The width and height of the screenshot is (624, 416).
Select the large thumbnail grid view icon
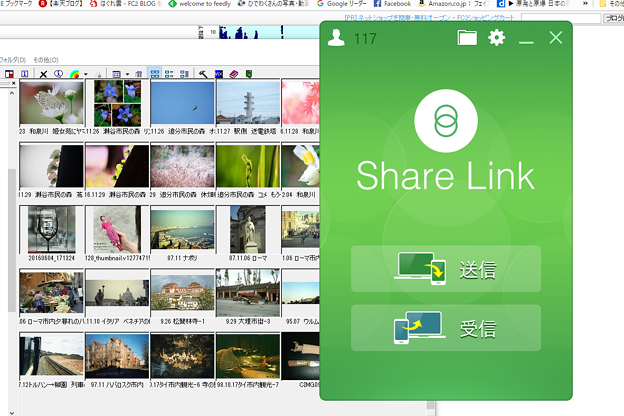(155, 74)
